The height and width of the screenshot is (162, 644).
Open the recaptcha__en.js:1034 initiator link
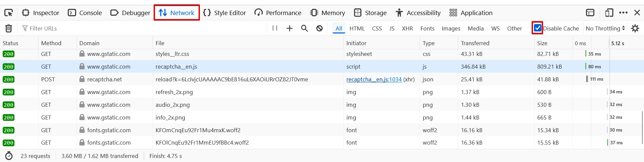(374, 79)
